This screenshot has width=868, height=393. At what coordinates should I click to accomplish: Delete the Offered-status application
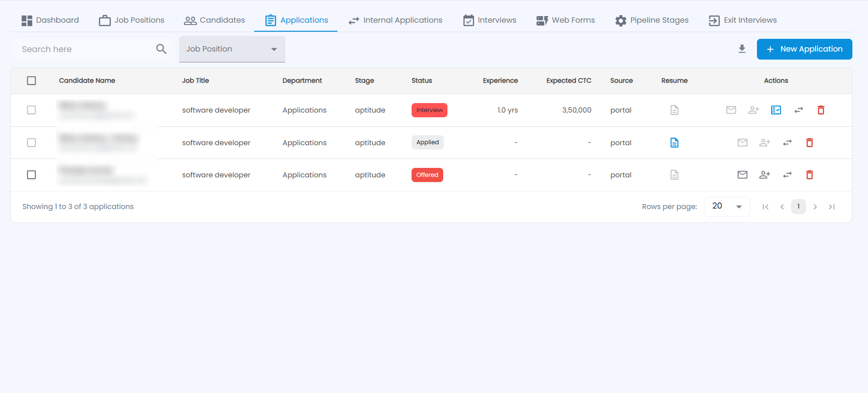coord(809,175)
